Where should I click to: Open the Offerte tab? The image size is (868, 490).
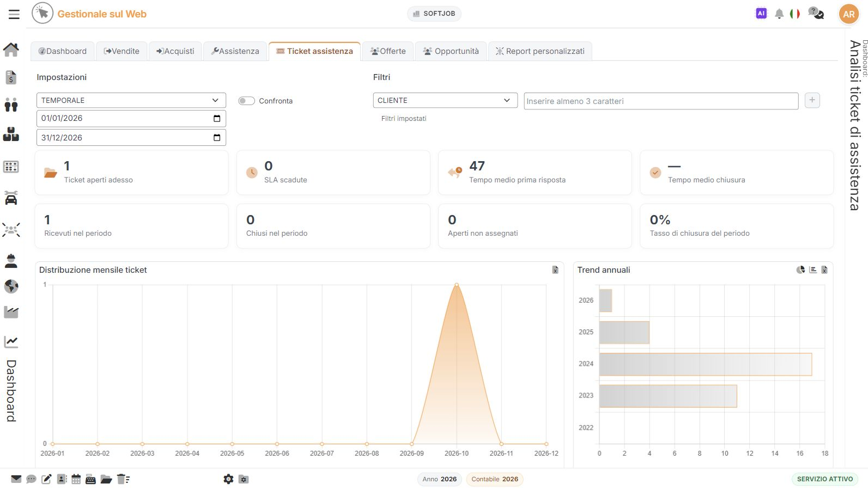point(389,51)
